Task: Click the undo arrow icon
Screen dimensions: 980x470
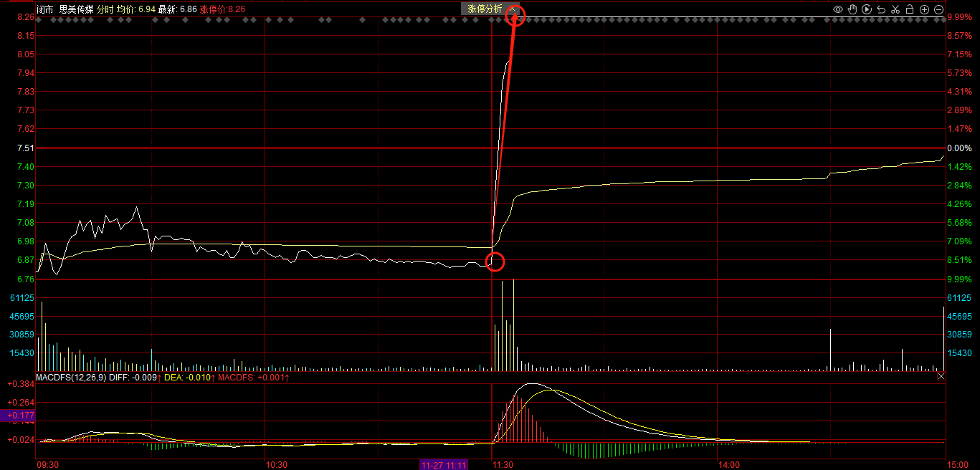Action: 881,9
